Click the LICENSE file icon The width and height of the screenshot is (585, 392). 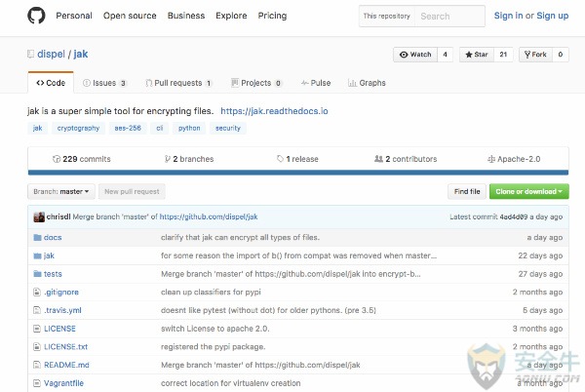37,329
